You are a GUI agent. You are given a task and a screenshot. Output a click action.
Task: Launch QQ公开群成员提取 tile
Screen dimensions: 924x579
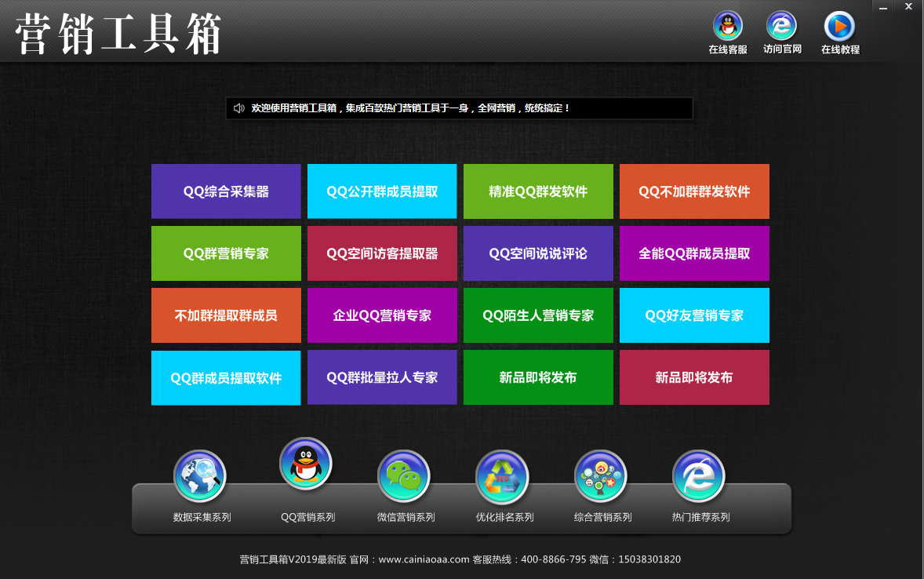[383, 191]
